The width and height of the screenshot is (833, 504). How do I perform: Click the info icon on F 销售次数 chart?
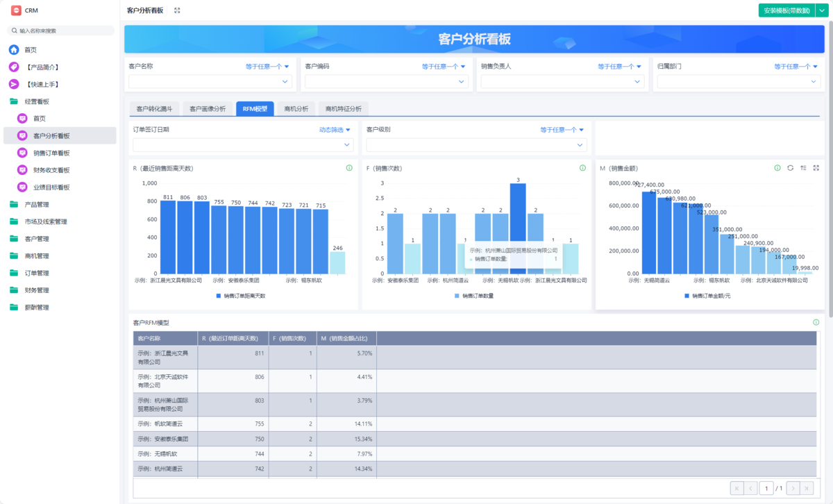tap(582, 168)
